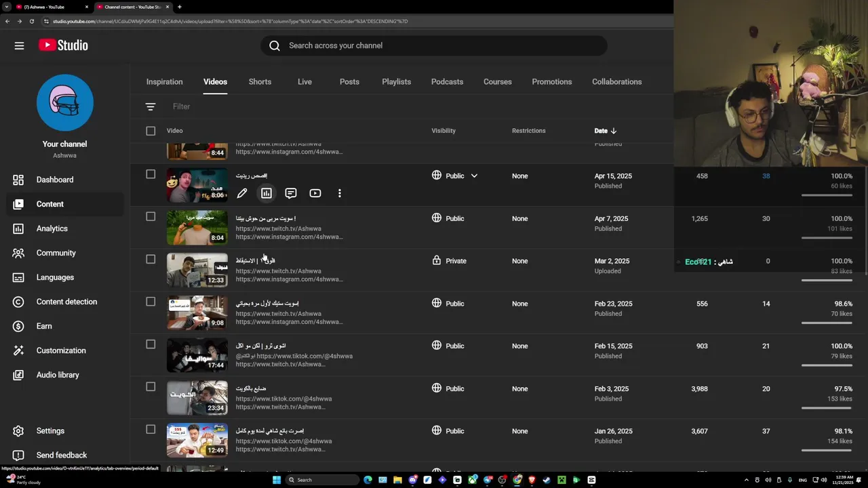Click Dashboard sidebar icon

[x=18, y=180]
